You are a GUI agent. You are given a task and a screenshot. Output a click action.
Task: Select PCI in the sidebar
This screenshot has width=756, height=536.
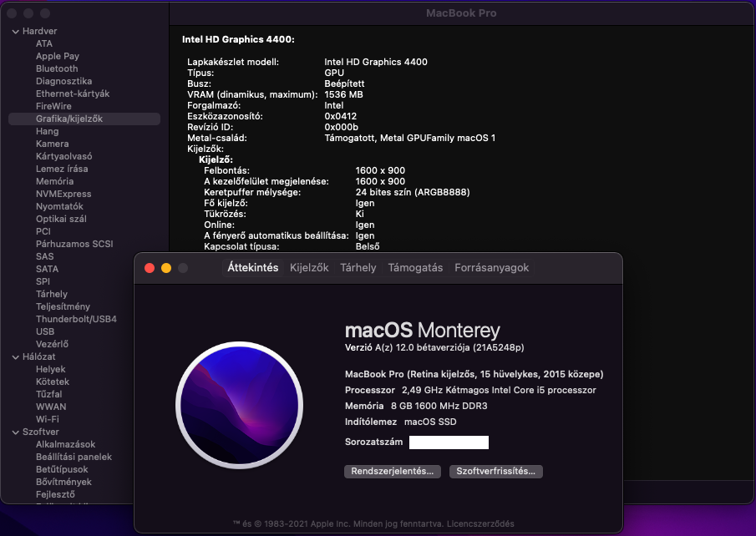coord(43,231)
